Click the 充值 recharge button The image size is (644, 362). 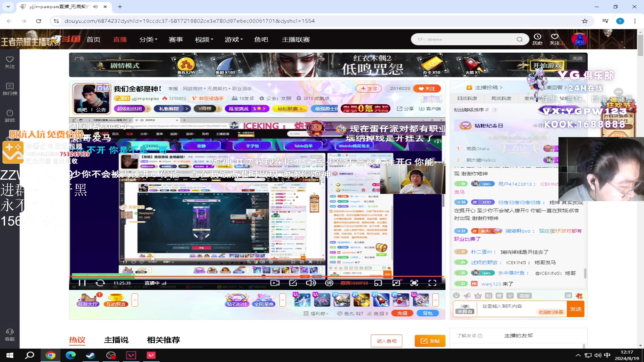point(402,313)
